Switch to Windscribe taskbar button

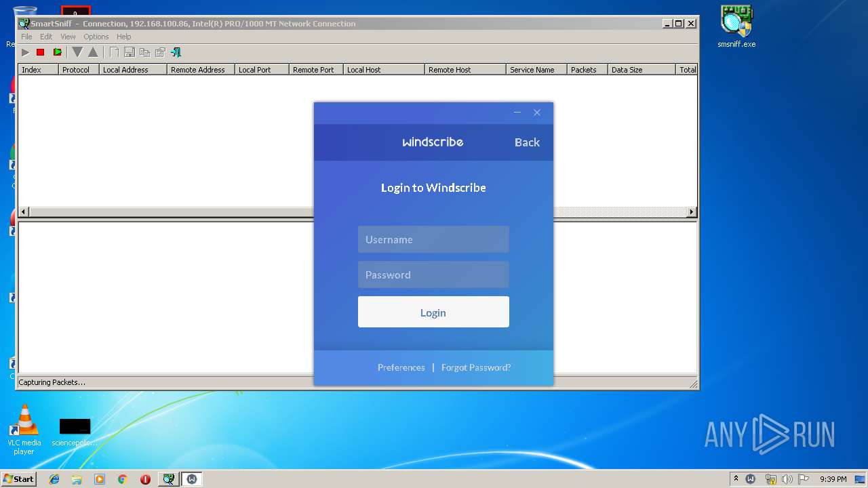point(192,479)
